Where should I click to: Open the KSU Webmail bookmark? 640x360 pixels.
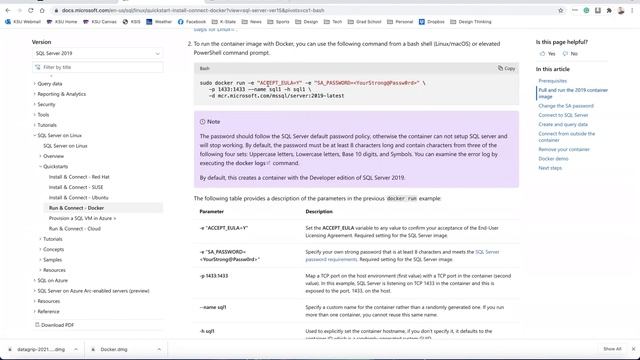tap(23, 22)
